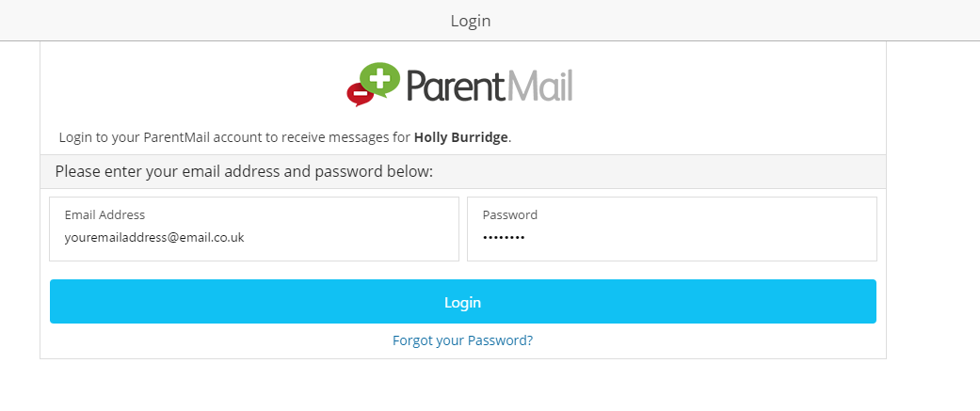Click the masked password dots
The height and width of the screenshot is (411, 980).
(x=504, y=238)
